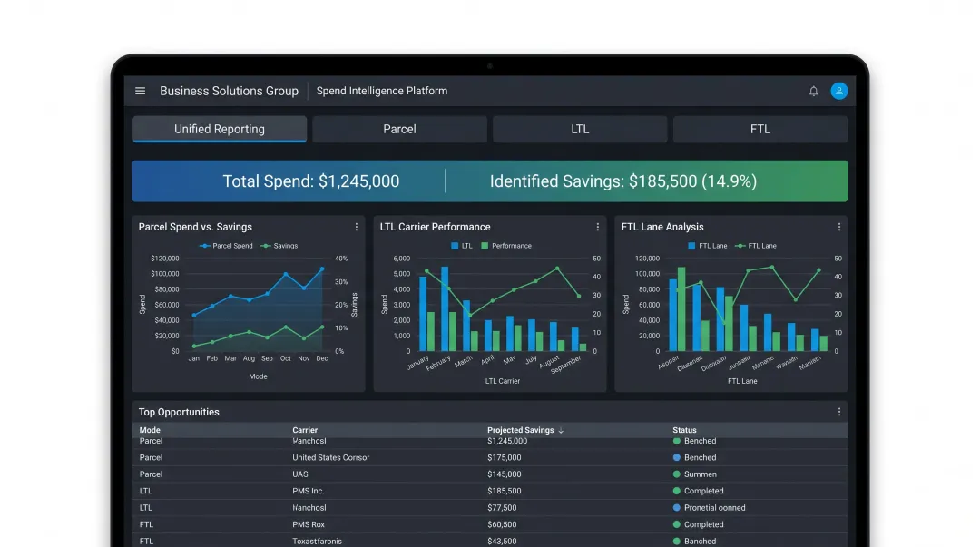Click the $43,500 savings value
Screen dimensions: 980x547
pos(502,542)
